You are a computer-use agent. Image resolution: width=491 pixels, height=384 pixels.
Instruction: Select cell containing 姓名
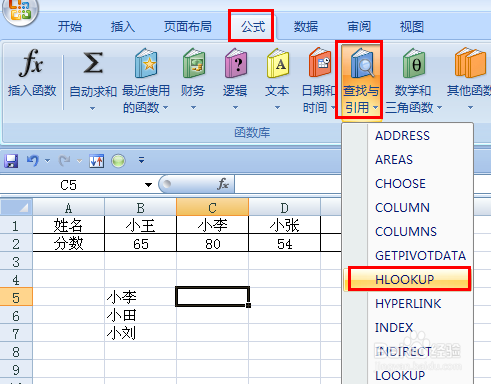pyautogui.click(x=68, y=225)
